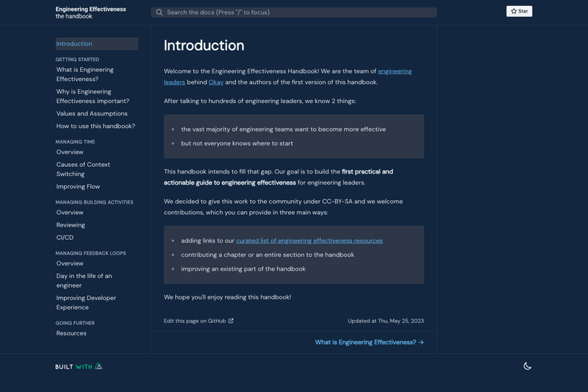Open curated list of engineering effectiveness resources

309,240
